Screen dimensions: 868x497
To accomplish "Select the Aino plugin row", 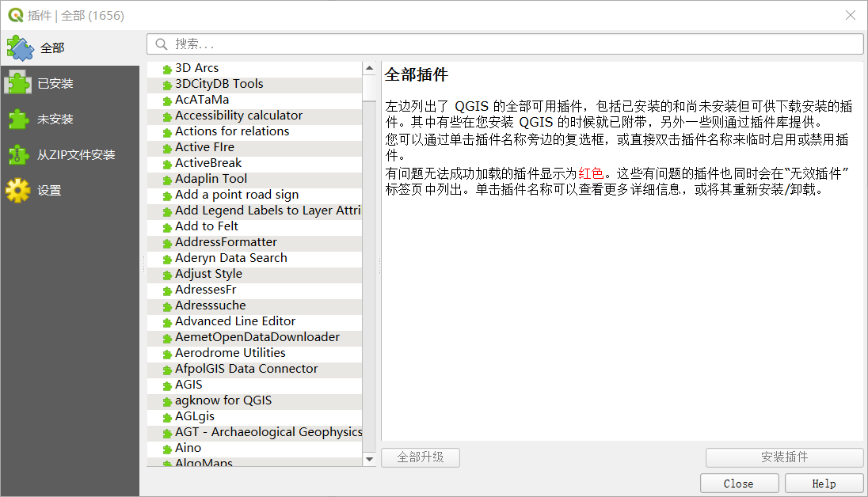I will tap(255, 448).
